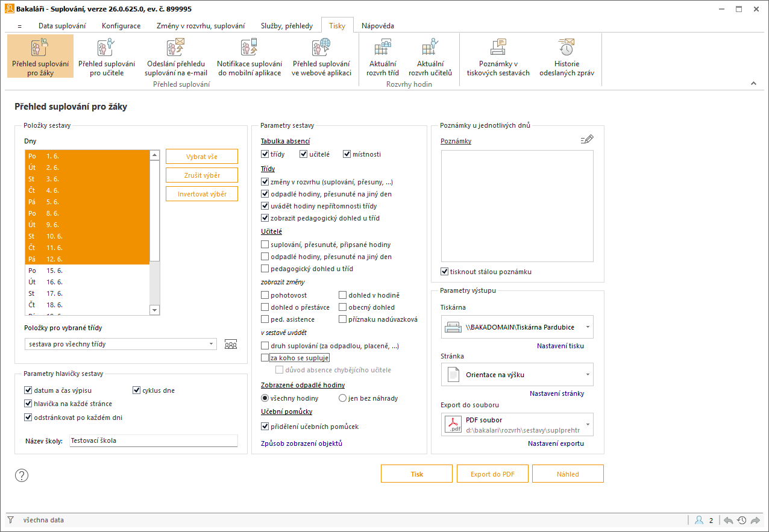Click the Tisk button
Screen dimensions: 769x532
(417, 474)
